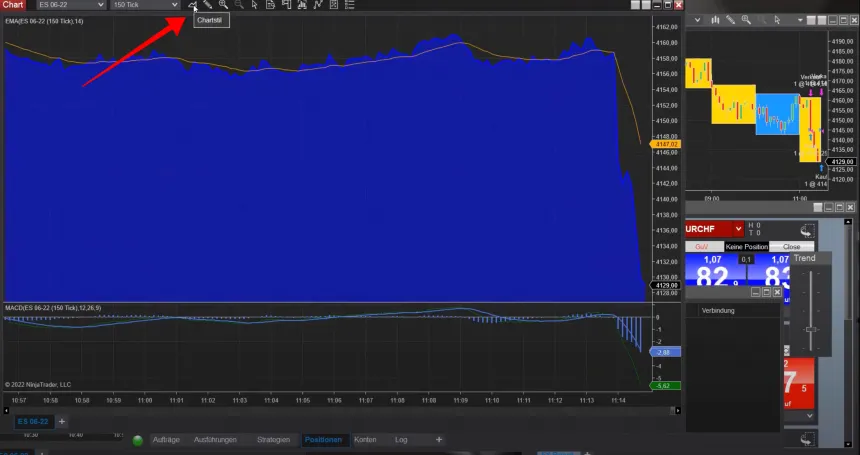Click the 0,1 spread value box
The image size is (860, 455).
745,260
